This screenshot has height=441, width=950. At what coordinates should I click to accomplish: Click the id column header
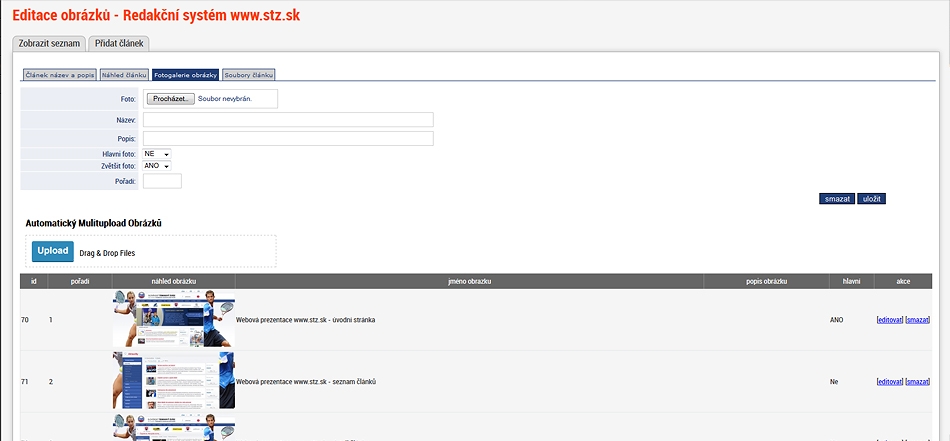click(x=34, y=282)
